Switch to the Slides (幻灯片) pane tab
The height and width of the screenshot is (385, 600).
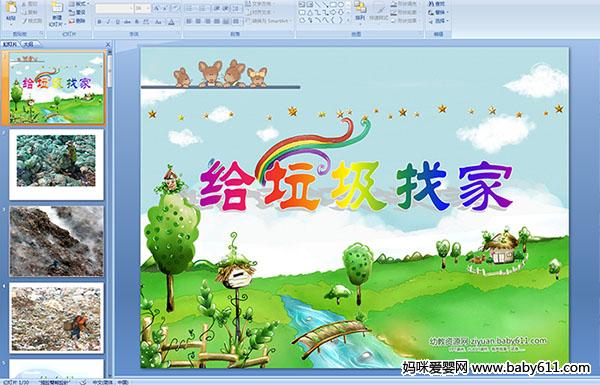pyautogui.click(x=9, y=44)
